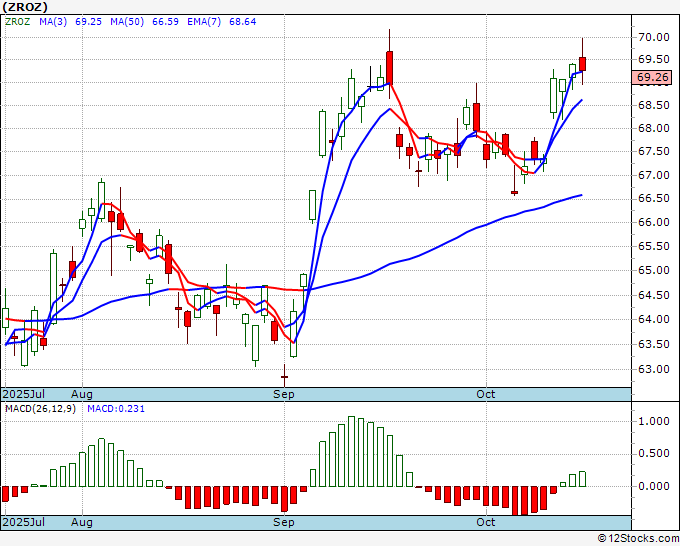Click the 63.00 price axis label
680x546 pixels.
[654, 369]
